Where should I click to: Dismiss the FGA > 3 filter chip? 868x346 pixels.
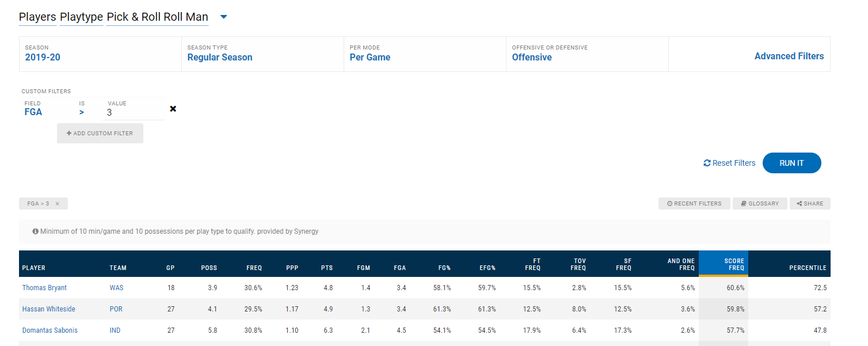click(x=57, y=204)
